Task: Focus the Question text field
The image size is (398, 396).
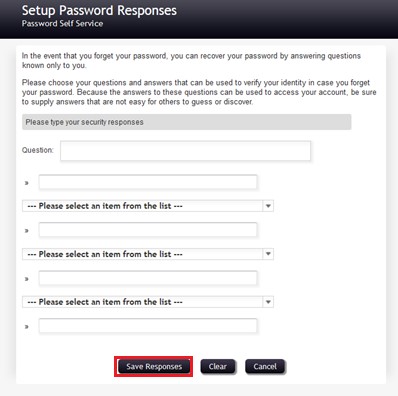Action: (x=185, y=151)
